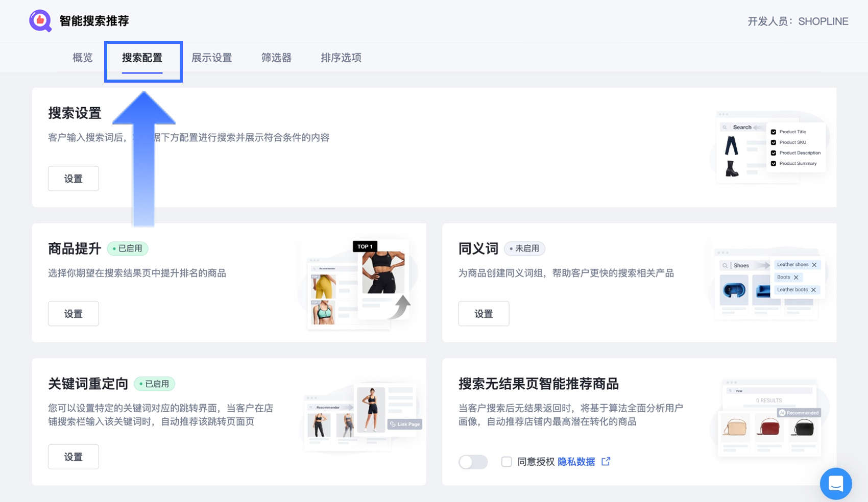The width and height of the screenshot is (868, 502).
Task: Click the smart search app logo icon
Action: [x=40, y=21]
